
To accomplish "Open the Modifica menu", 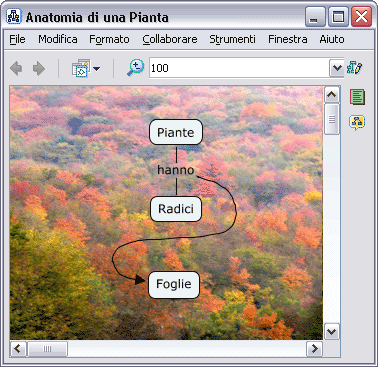I will (x=58, y=39).
